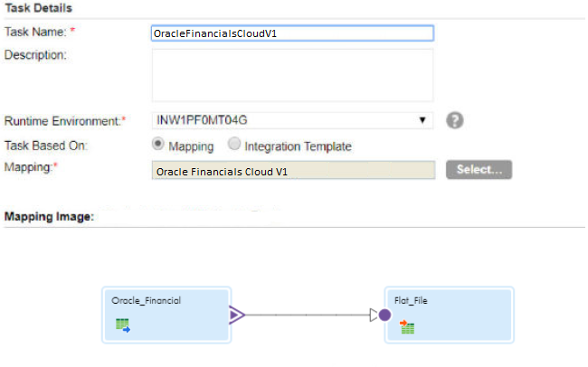The image size is (588, 367).
Task: Select the Integration Template radio button
Action: 234,144
